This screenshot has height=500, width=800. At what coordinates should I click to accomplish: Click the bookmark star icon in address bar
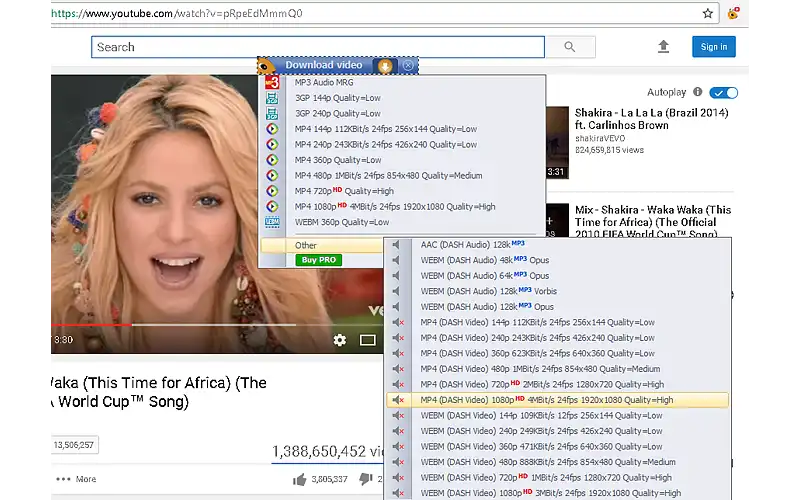(x=707, y=13)
